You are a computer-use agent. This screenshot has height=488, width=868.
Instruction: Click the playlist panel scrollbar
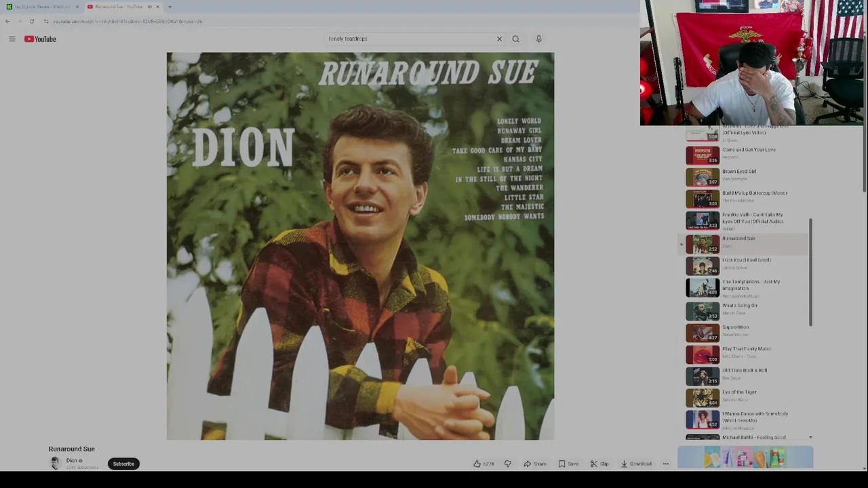coord(810,272)
